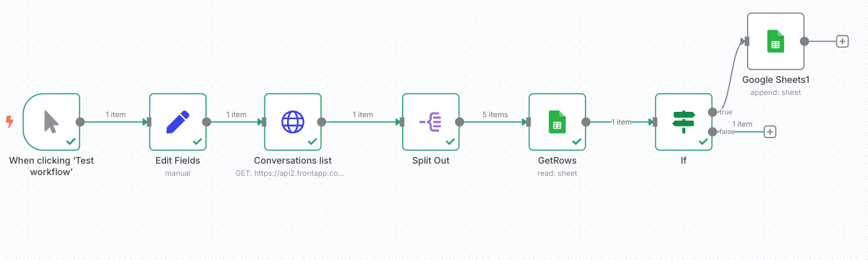The height and width of the screenshot is (260, 868).
Task: Open the Conversations list globe node
Action: (292, 122)
